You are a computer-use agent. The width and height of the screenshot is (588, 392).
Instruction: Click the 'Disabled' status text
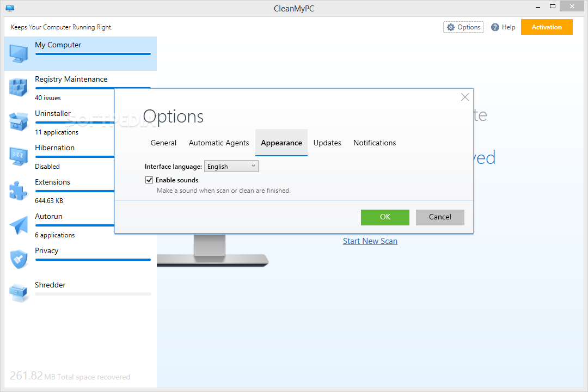tap(47, 167)
